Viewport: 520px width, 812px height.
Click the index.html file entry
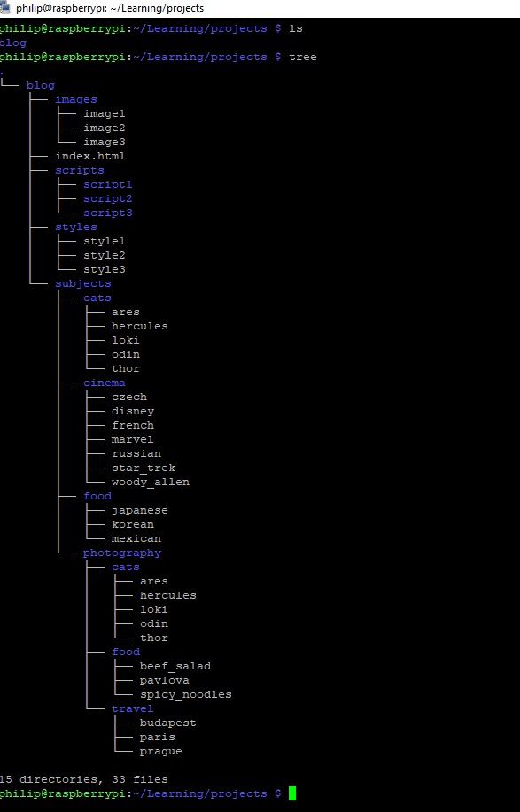point(90,156)
